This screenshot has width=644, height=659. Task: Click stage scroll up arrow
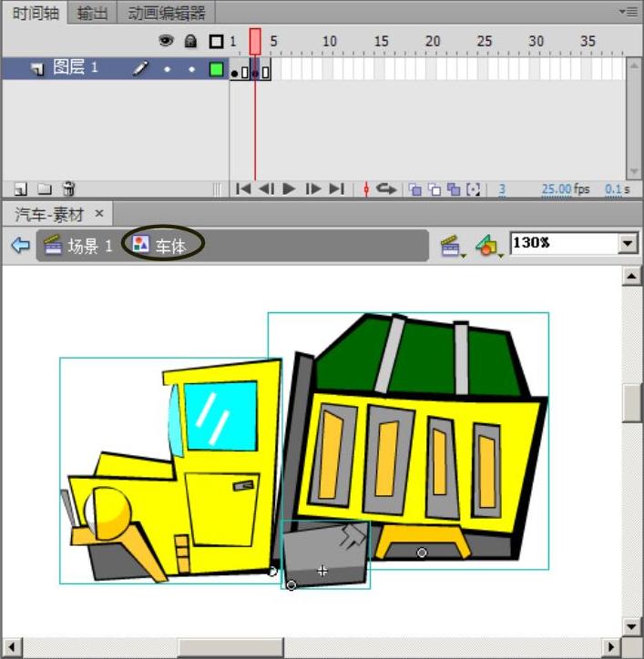click(631, 276)
